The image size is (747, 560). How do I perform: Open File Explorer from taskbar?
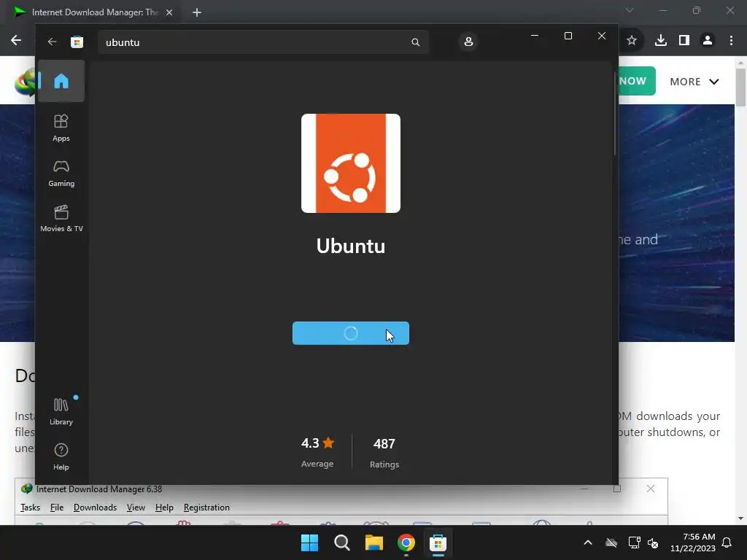[x=374, y=542]
